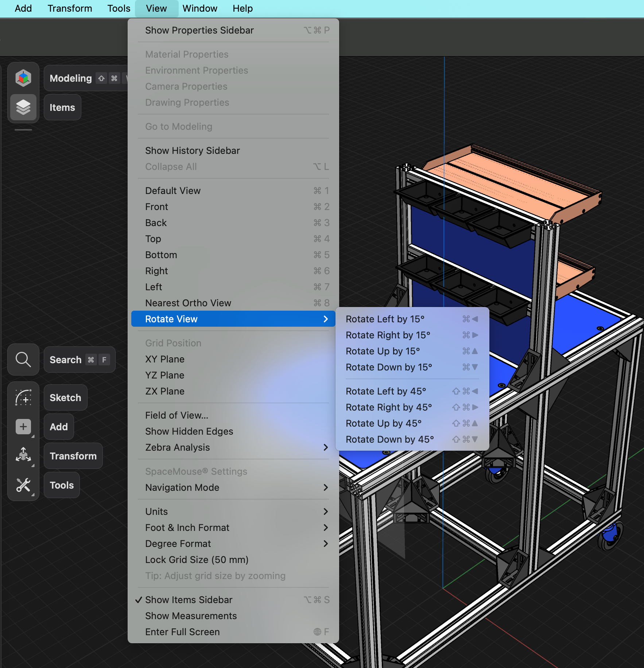The image size is (644, 668).
Task: Click the Items label button
Action: click(62, 107)
